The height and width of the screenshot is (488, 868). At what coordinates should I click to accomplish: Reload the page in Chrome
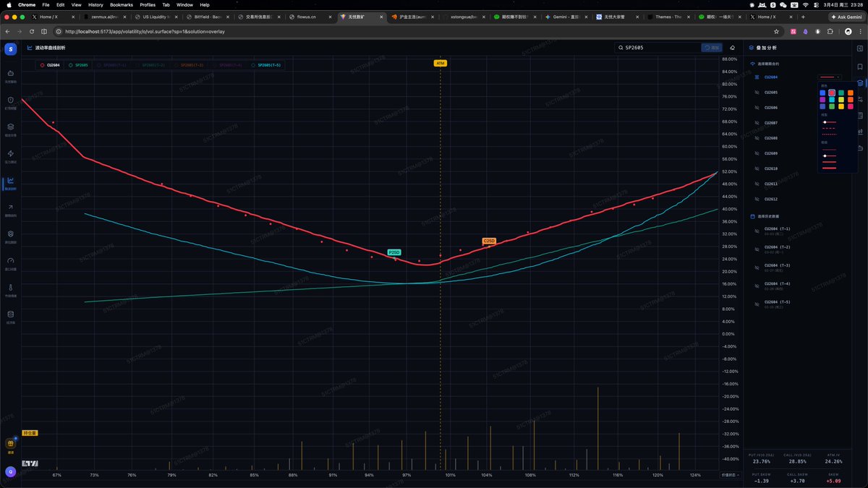(33, 31)
